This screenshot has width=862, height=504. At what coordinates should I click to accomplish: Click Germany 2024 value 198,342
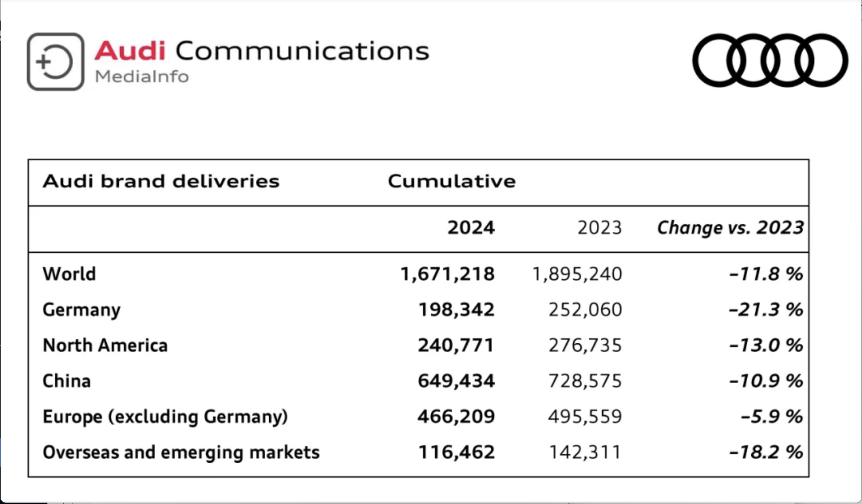pos(457,310)
